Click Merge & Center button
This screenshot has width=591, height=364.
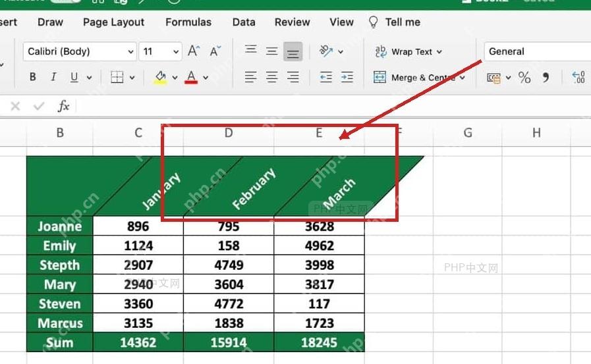(414, 78)
